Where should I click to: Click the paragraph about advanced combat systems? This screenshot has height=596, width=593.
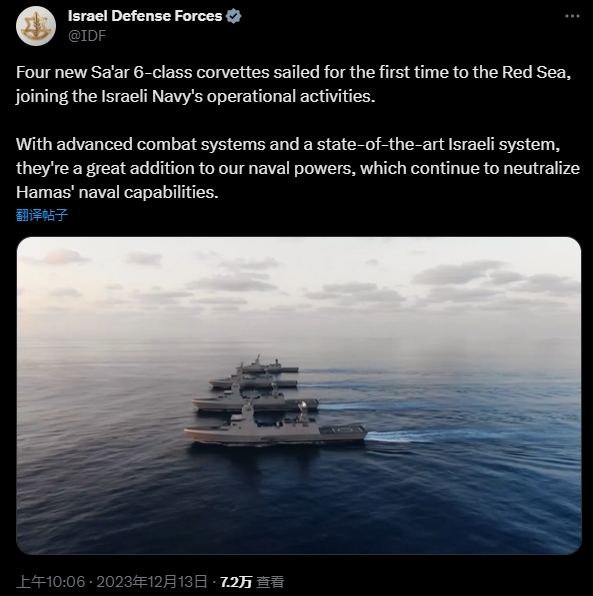point(298,168)
